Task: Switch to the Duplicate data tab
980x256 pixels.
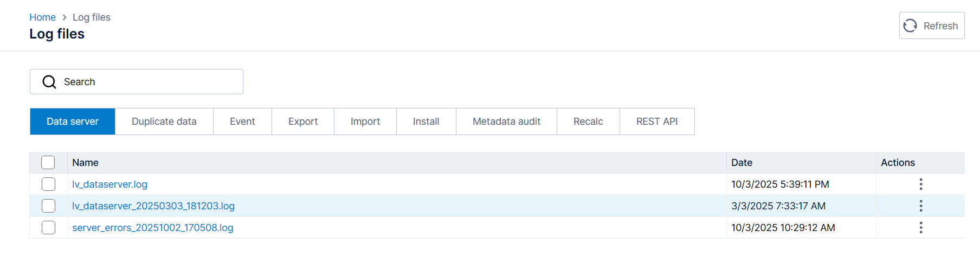Action: (164, 121)
